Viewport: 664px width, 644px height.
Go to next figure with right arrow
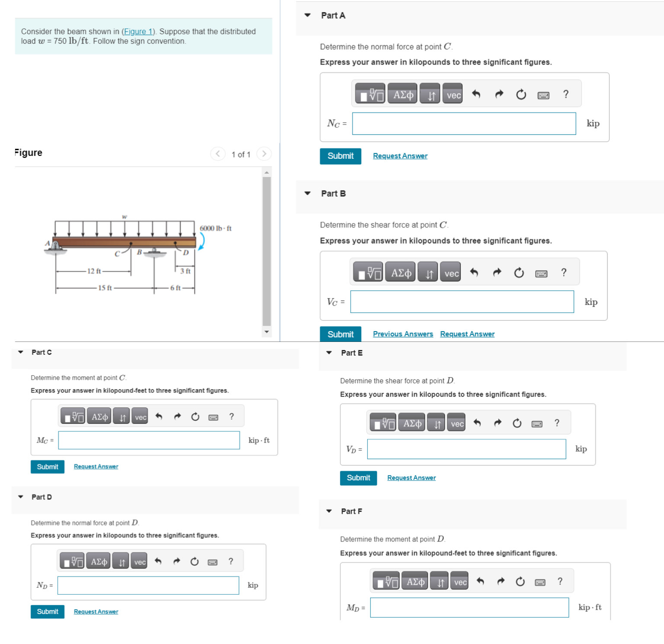tap(264, 154)
